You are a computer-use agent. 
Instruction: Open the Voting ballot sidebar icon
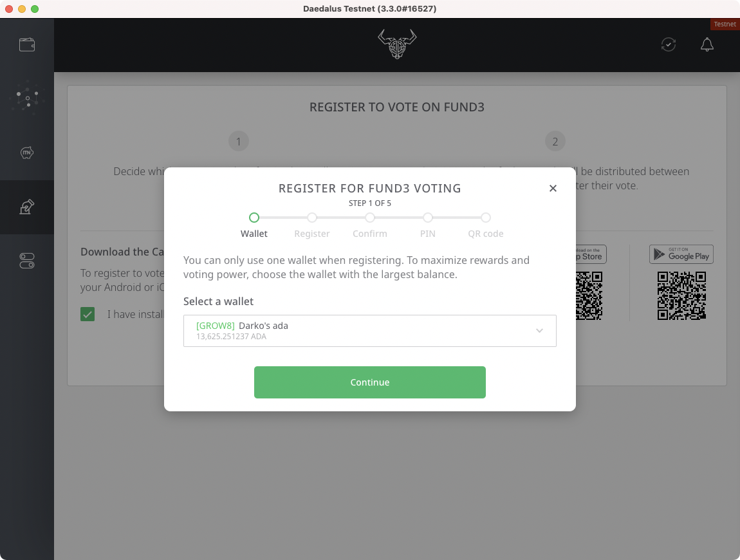tap(27, 207)
